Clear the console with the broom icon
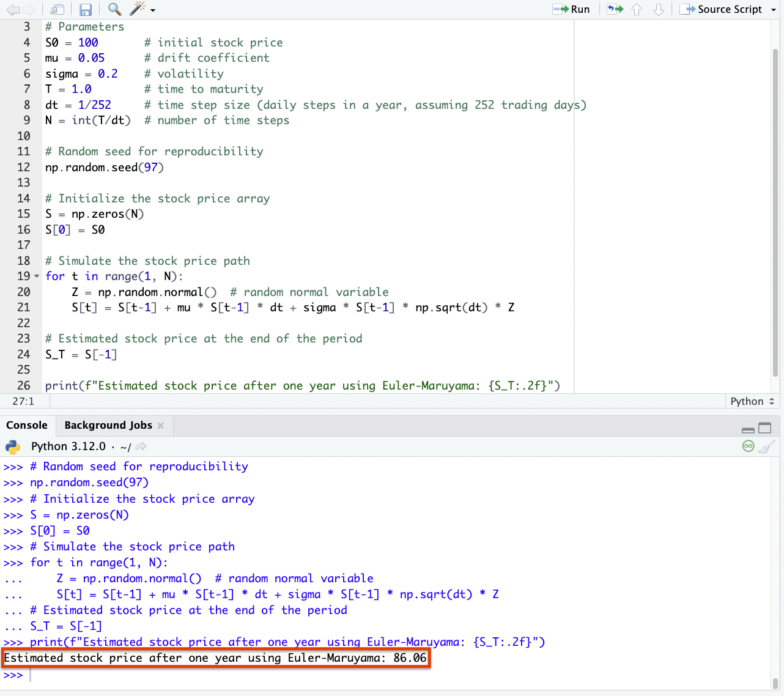Screen dimensions: 784x696 (766, 446)
